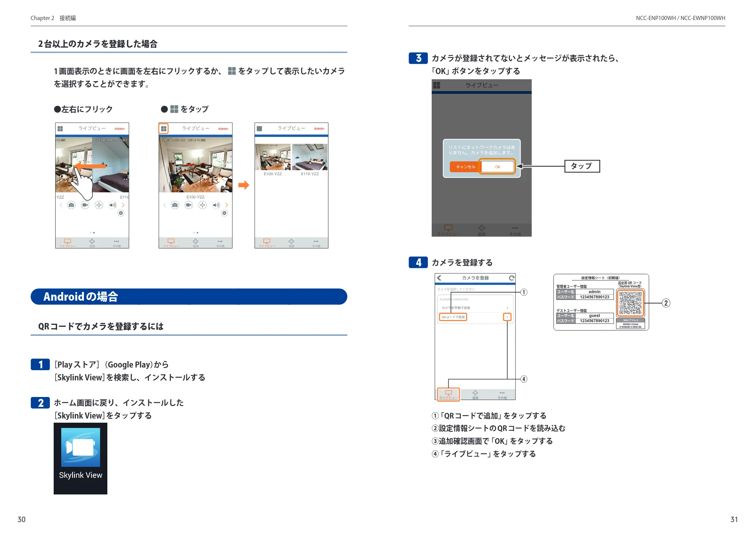
Task: Take a snapshot in the E100-YZZ single view
Action: pos(175,205)
